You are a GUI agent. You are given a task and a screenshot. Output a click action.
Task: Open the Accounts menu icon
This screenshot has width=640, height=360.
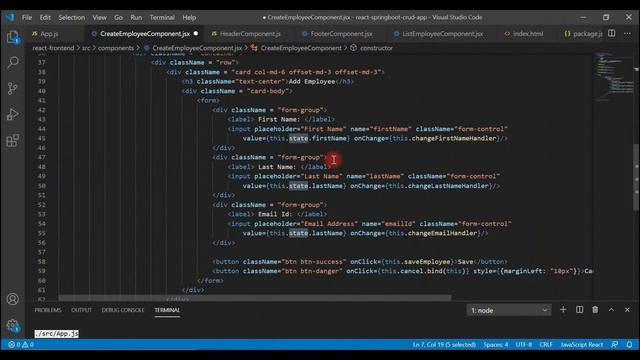coord(13,299)
